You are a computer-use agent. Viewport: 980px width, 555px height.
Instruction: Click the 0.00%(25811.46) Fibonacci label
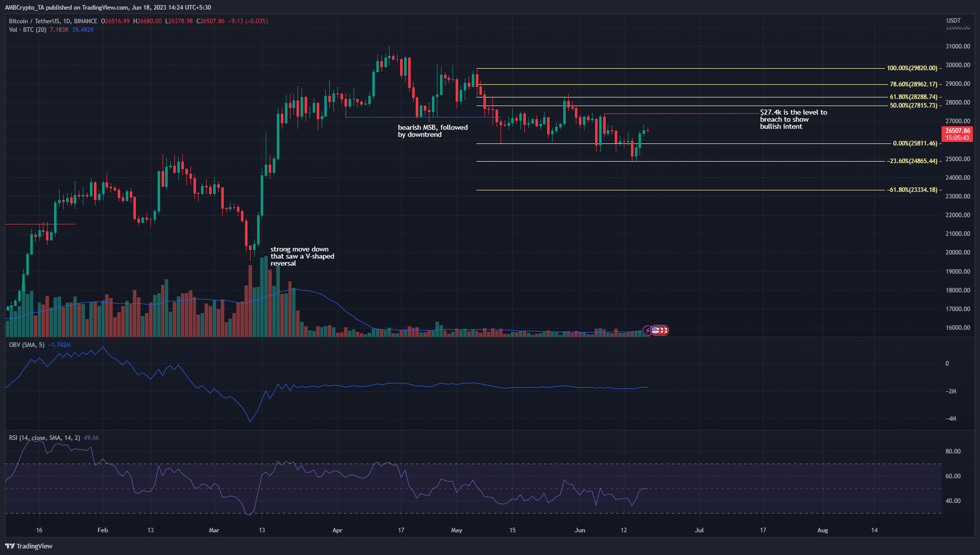coord(915,143)
